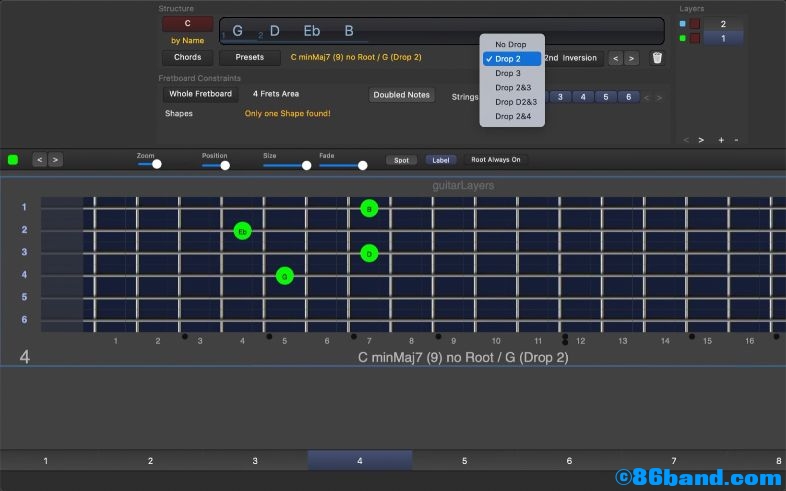Pick Drop 2&4 in the voicing list
Image resolution: width=786 pixels, height=491 pixels.
(x=512, y=117)
